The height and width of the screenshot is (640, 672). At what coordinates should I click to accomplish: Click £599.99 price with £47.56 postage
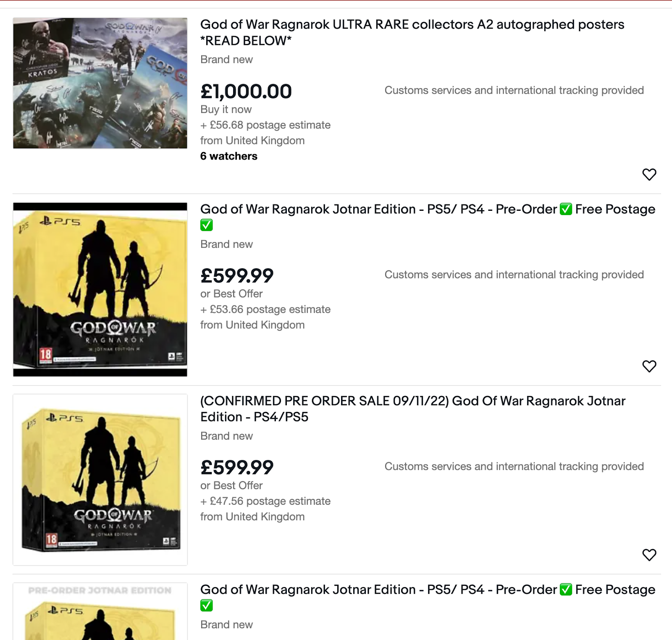pyautogui.click(x=237, y=467)
